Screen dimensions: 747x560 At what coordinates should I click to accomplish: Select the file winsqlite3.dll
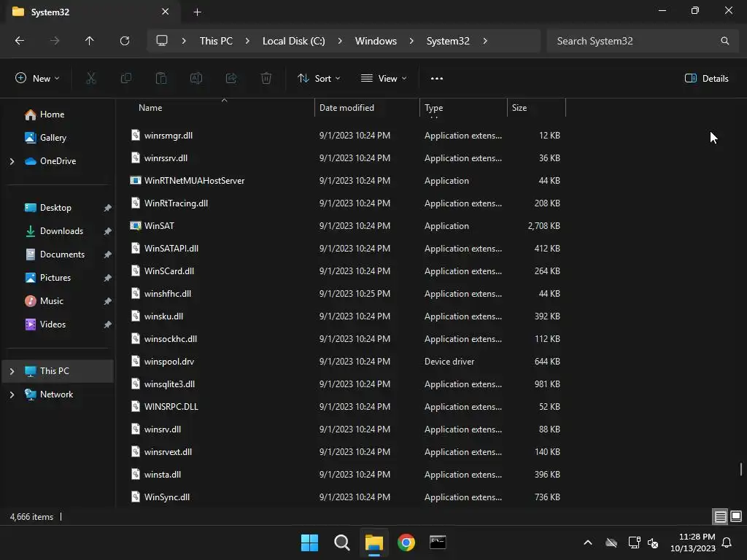pos(169,384)
